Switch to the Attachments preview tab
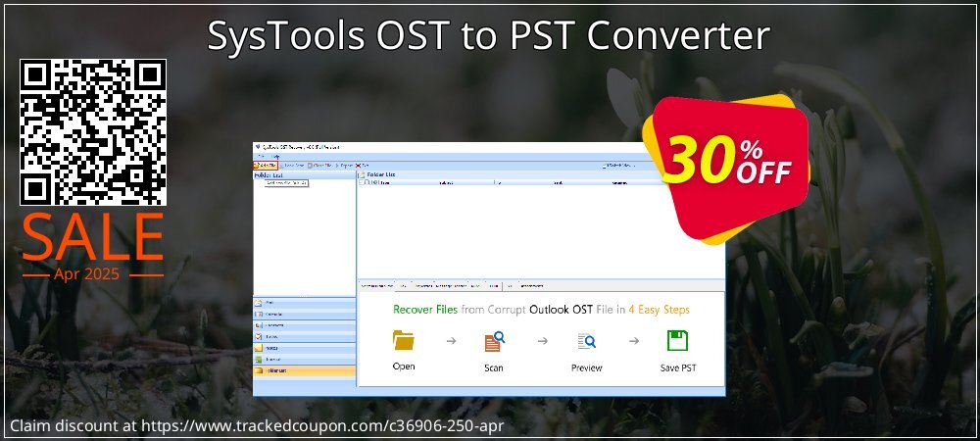The image size is (980, 441). pos(531,286)
